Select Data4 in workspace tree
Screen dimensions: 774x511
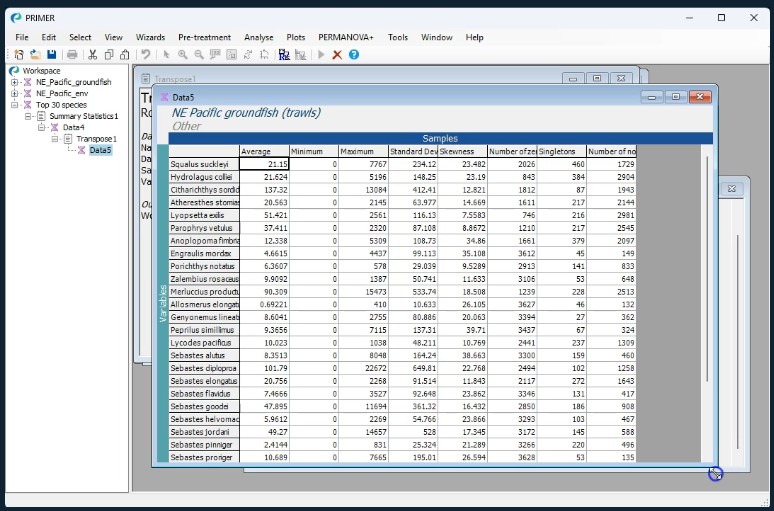pyautogui.click(x=74, y=127)
